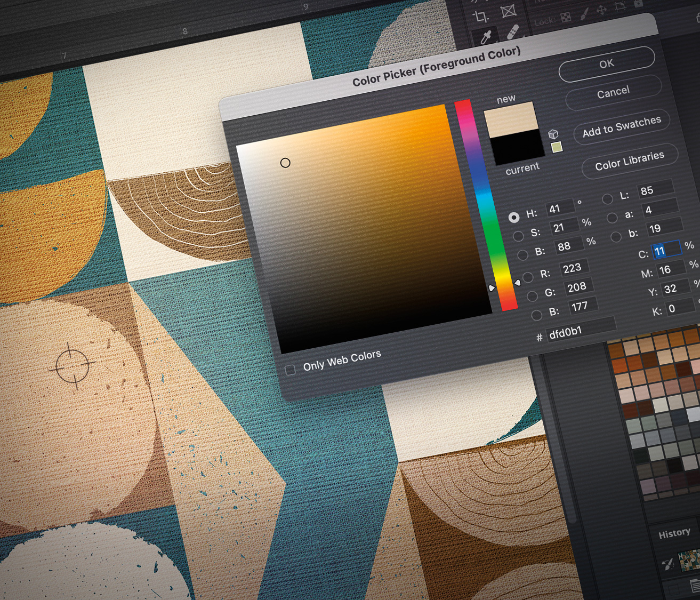Select the L lightness radio button

[x=607, y=199]
